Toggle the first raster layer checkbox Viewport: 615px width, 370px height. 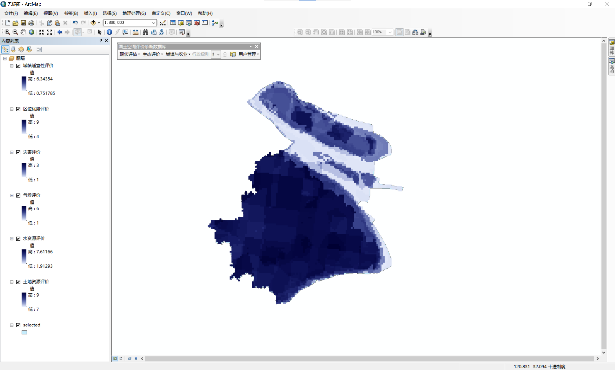click(18, 66)
